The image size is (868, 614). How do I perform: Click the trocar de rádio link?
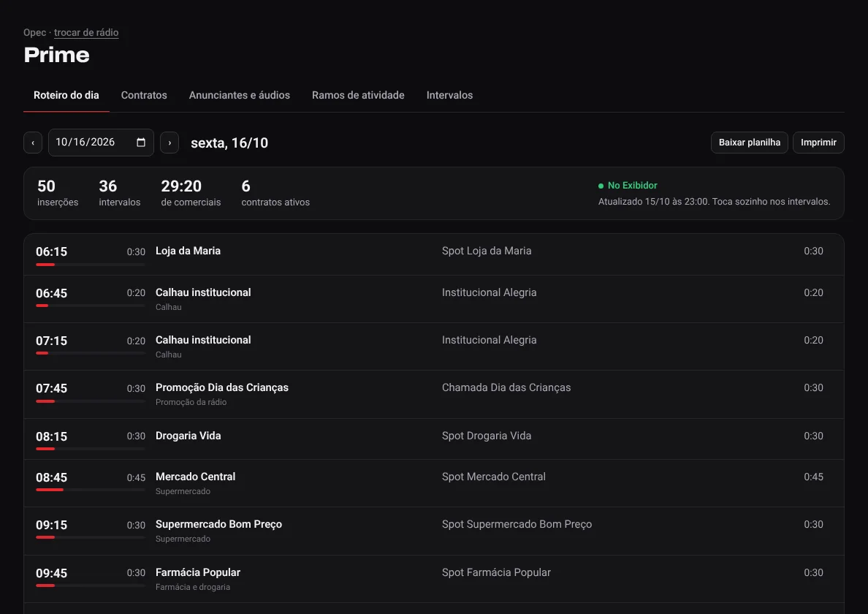[x=86, y=33]
